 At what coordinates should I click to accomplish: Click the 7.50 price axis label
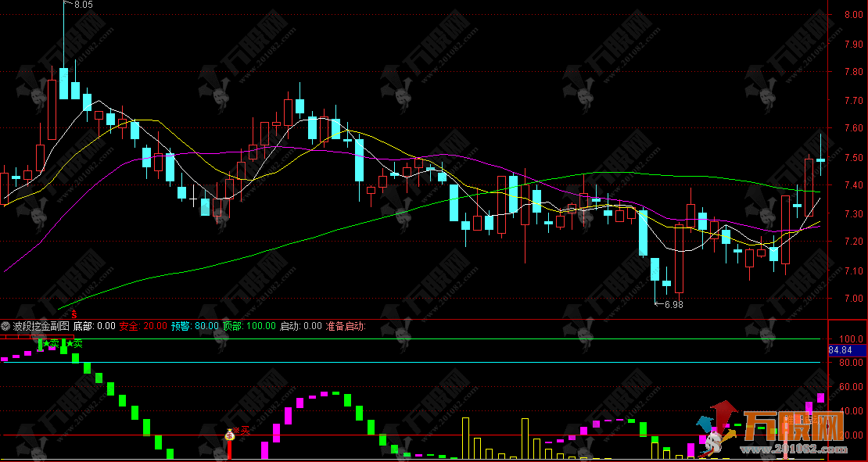tap(854, 157)
